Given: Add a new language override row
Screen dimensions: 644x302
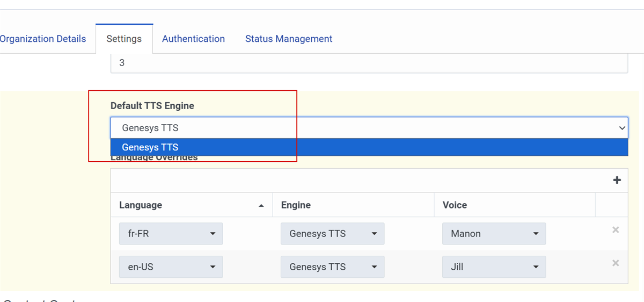Looking at the screenshot, I should tap(617, 181).
